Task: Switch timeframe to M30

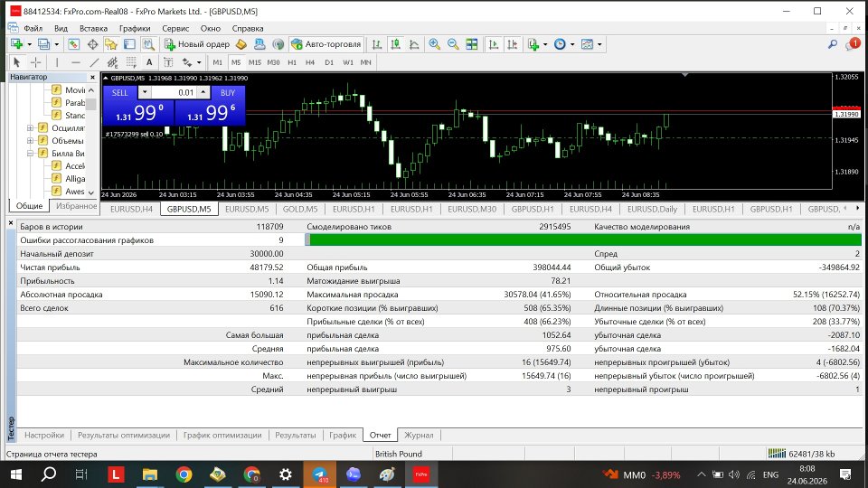Action: pyautogui.click(x=273, y=62)
